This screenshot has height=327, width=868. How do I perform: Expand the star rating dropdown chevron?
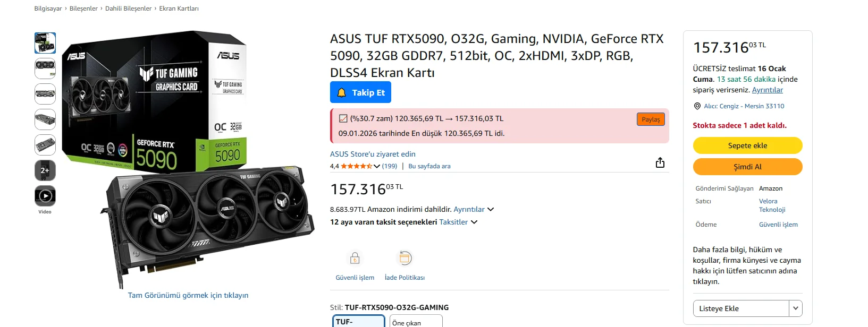[377, 166]
